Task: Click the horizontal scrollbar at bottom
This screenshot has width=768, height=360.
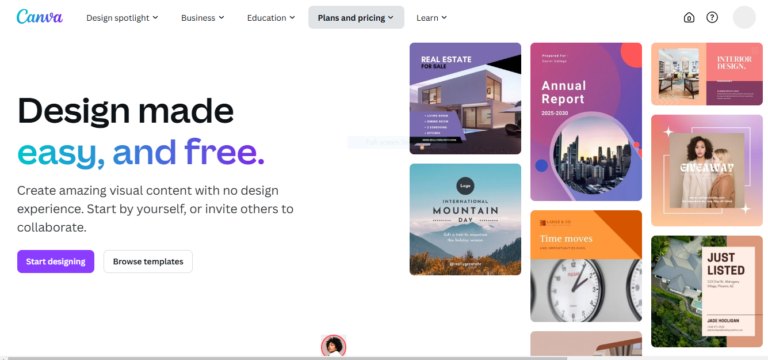Action: [x=288, y=358]
